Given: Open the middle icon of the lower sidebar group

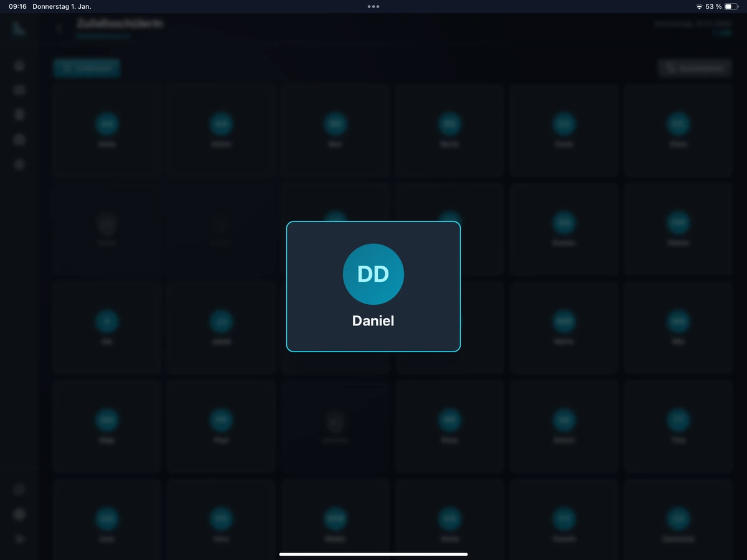Looking at the screenshot, I should (x=19, y=514).
